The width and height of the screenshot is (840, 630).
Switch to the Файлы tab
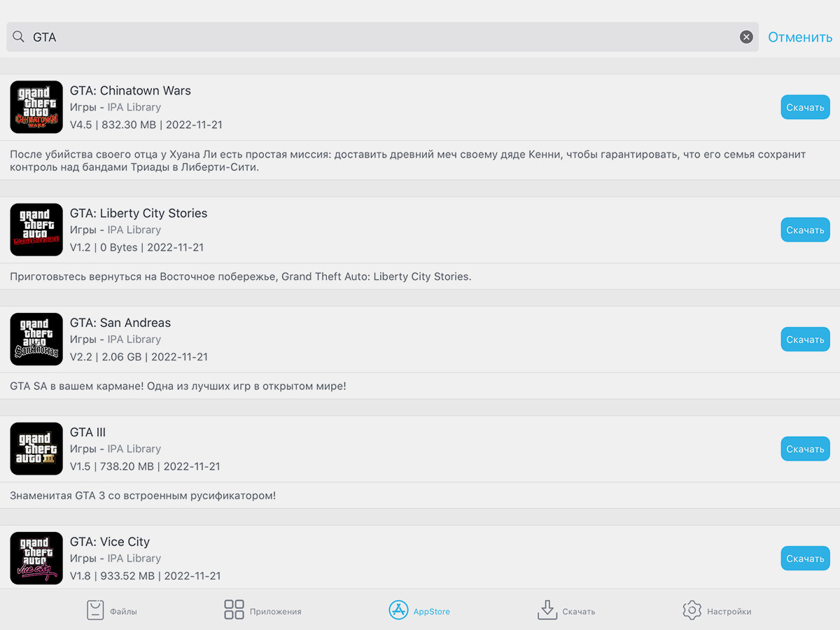[111, 610]
